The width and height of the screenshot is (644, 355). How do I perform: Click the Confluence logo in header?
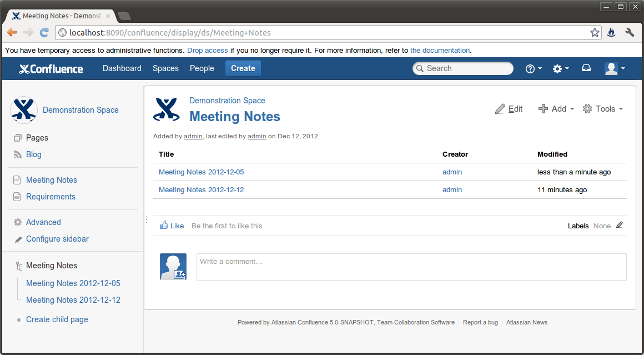[x=51, y=68]
